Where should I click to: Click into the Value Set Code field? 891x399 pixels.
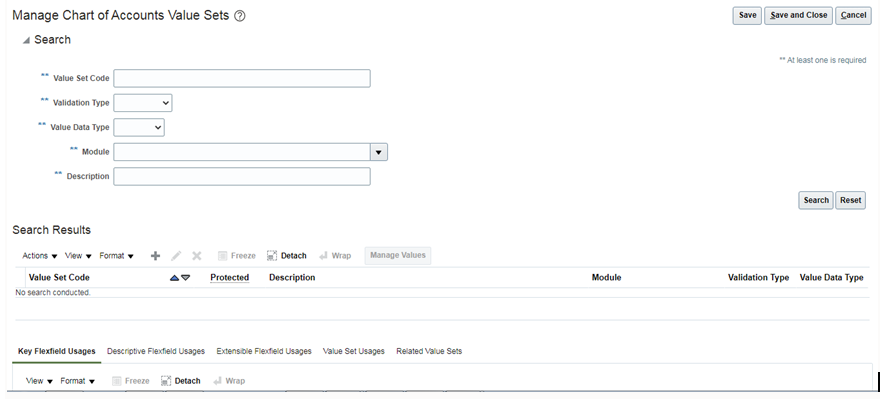(x=242, y=78)
